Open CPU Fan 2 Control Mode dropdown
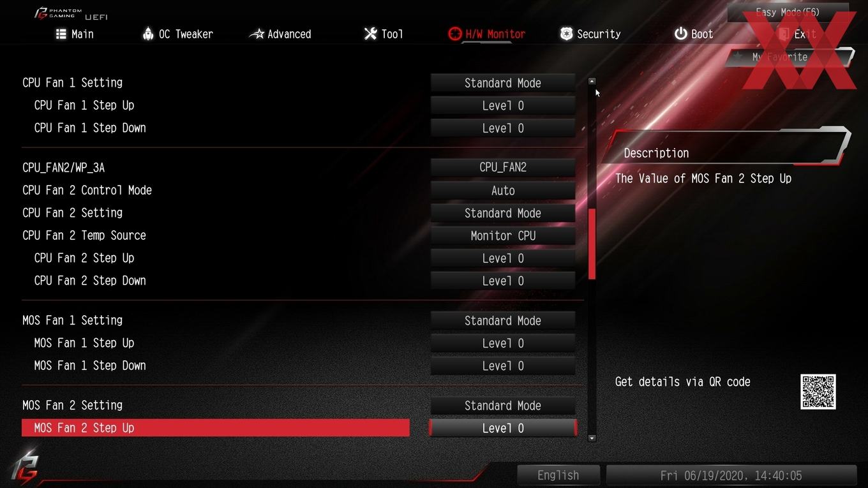The image size is (868, 488). [503, 190]
